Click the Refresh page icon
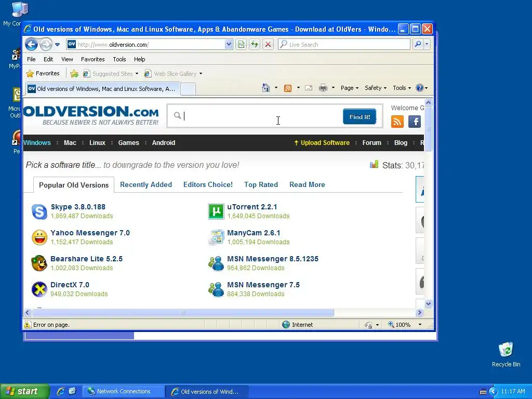The image size is (532, 399). (255, 45)
